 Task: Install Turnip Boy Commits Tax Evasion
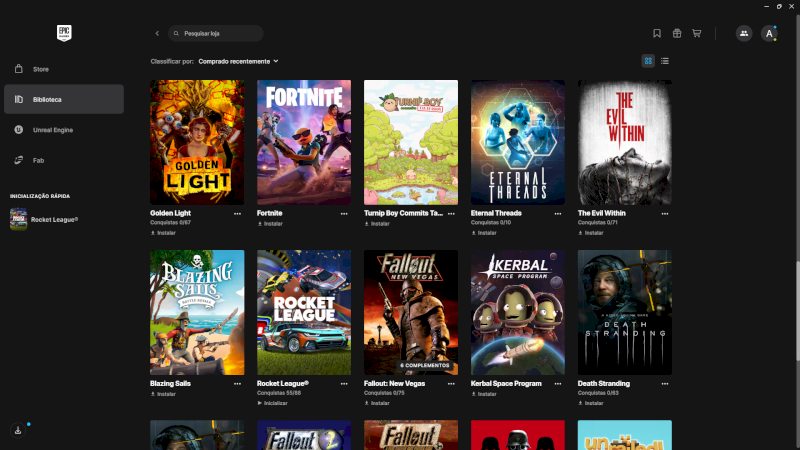pos(377,223)
